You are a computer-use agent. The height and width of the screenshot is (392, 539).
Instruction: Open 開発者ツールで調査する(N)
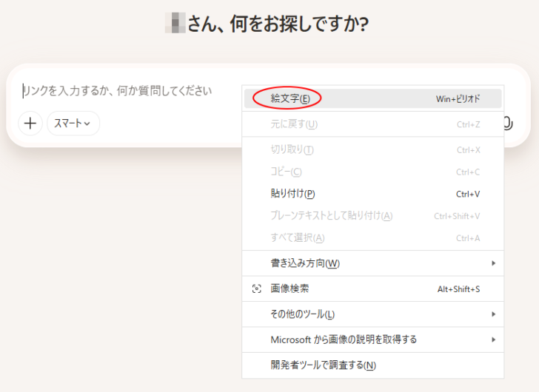pos(323,365)
